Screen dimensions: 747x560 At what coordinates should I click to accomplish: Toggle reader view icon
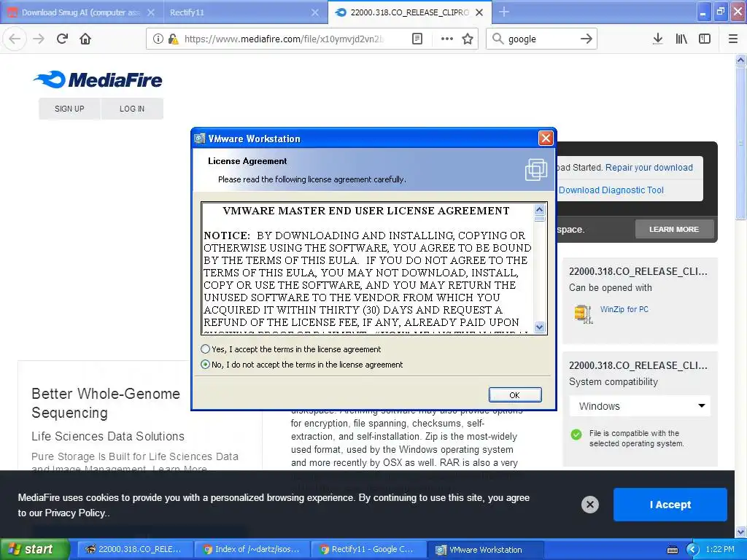[x=417, y=39]
